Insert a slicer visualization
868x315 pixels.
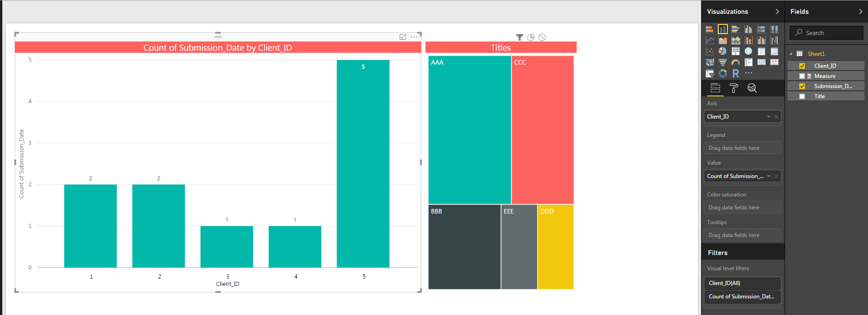pos(710,73)
